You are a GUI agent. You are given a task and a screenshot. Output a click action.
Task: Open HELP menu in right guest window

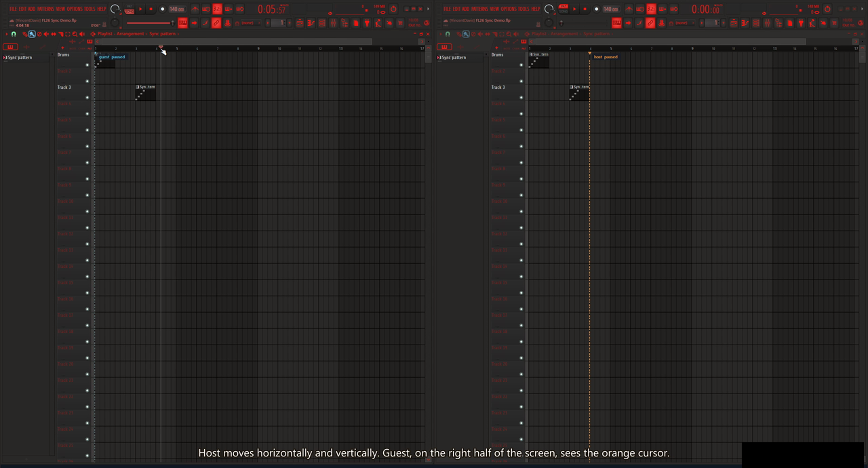[x=536, y=9]
